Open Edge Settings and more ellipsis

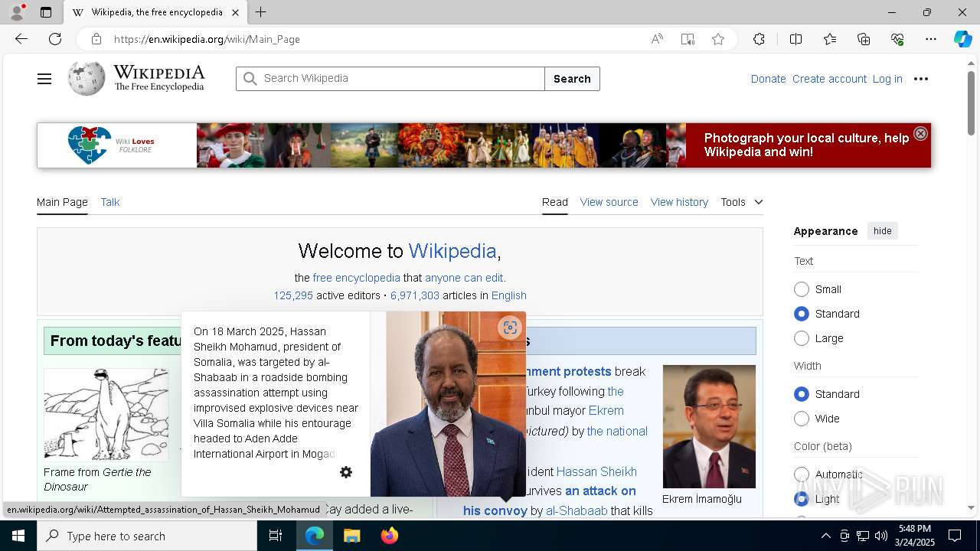pyautogui.click(x=931, y=39)
